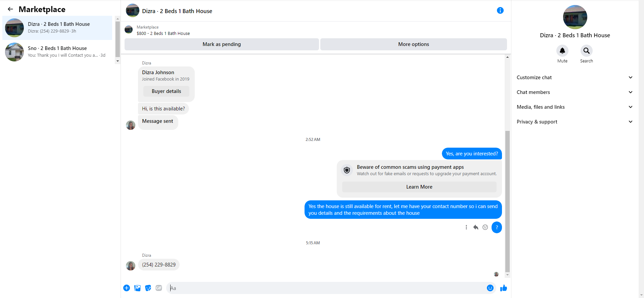Send a thumbs up like
Viewport: 644px width, 298px height.
tap(503, 288)
